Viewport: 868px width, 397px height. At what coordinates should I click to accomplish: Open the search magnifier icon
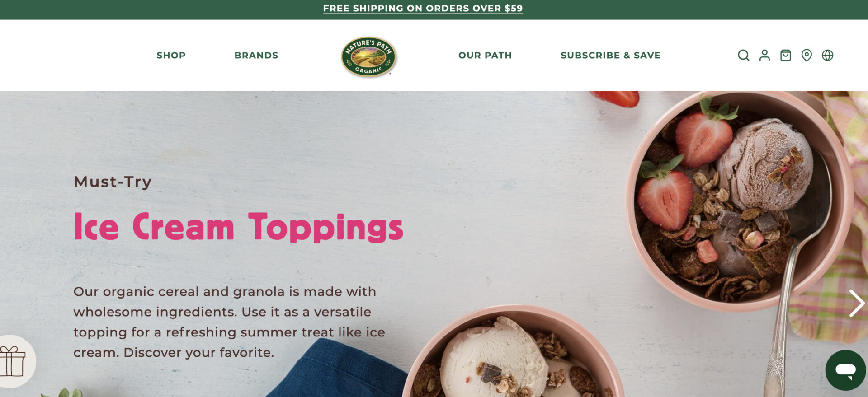click(743, 55)
